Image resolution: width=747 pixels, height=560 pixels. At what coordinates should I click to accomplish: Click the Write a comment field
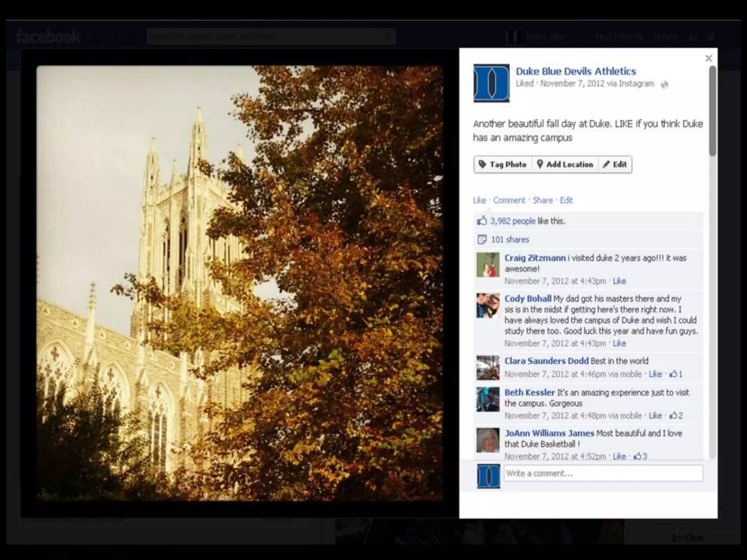pos(603,473)
